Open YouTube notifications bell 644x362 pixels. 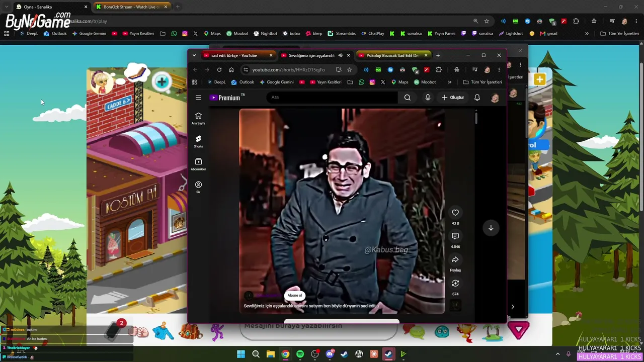(x=477, y=98)
